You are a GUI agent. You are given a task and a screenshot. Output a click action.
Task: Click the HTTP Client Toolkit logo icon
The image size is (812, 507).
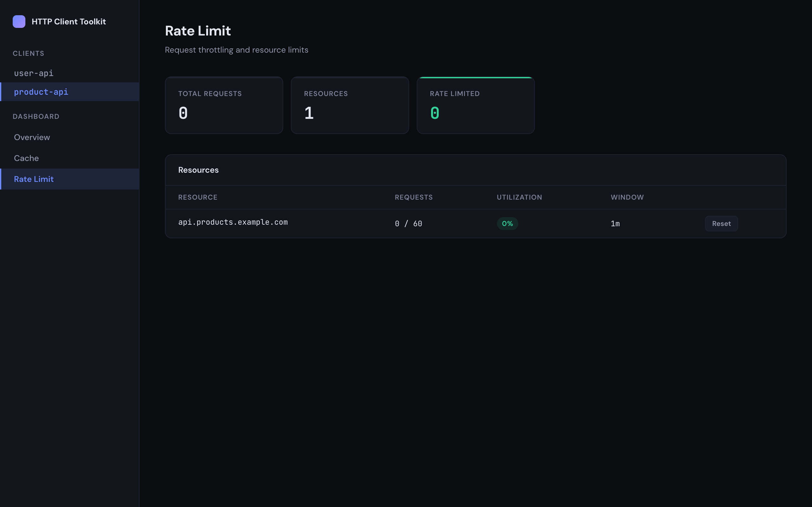(19, 22)
